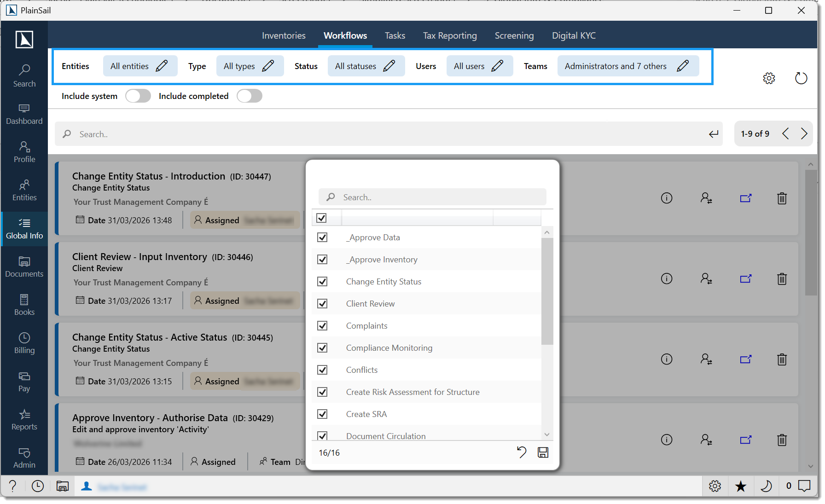The width and height of the screenshot is (825, 504).
Task: Reassign user on Approve Inventory - Authorise Data
Action: [x=707, y=440]
